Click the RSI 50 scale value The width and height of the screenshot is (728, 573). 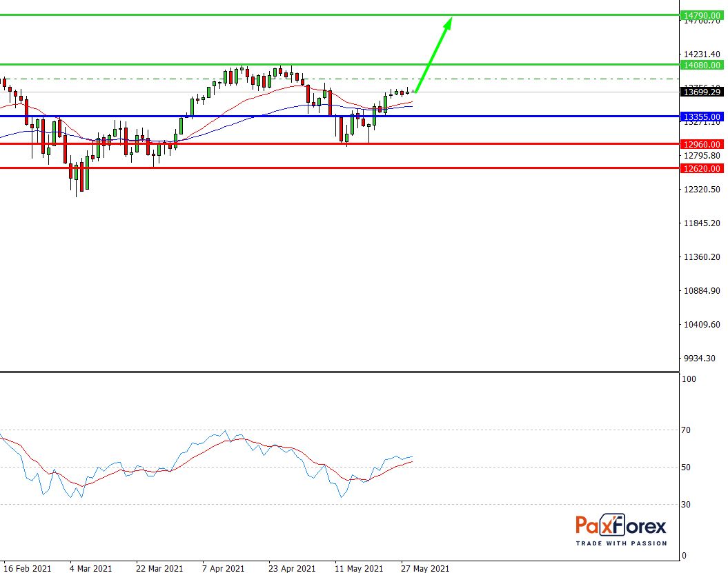click(x=686, y=468)
